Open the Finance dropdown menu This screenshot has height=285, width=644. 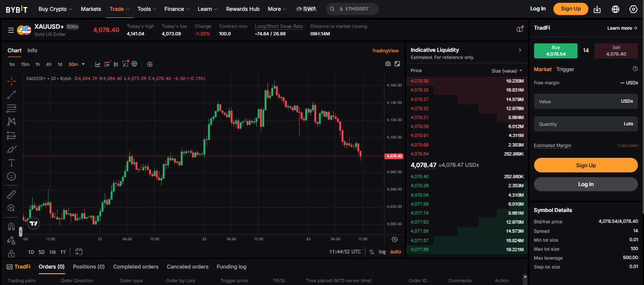pyautogui.click(x=177, y=9)
